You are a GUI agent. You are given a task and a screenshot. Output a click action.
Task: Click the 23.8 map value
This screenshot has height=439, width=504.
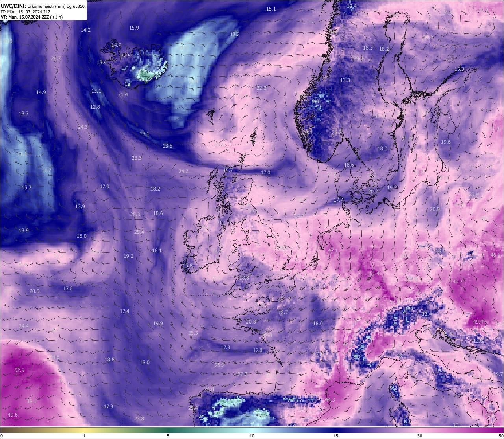coord(139,419)
